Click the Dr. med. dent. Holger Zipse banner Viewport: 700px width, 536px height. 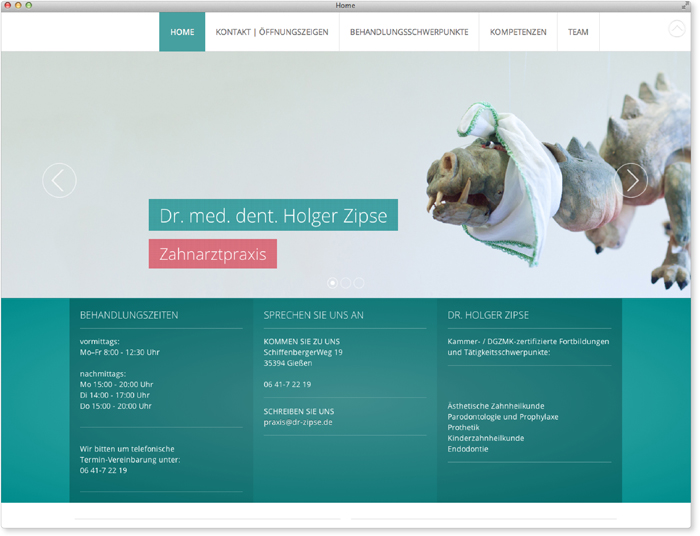(273, 215)
